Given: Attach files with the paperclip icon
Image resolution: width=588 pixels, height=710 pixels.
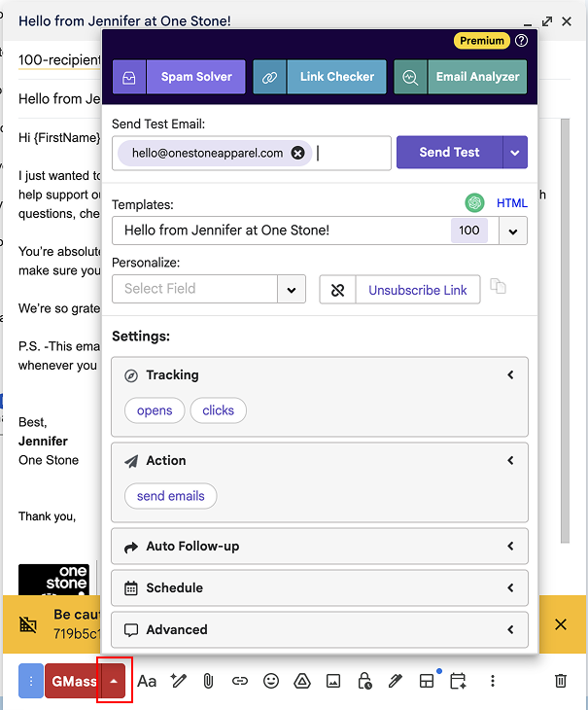Looking at the screenshot, I should click(x=208, y=681).
